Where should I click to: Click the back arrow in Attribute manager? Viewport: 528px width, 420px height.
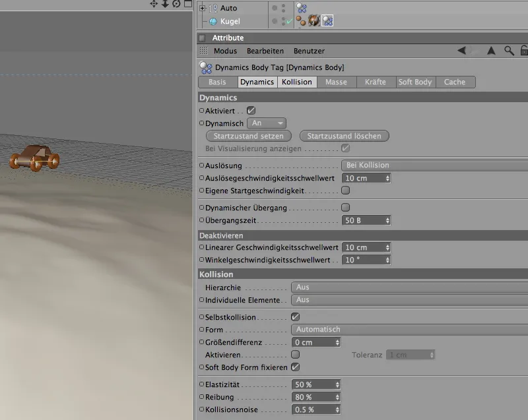462,51
